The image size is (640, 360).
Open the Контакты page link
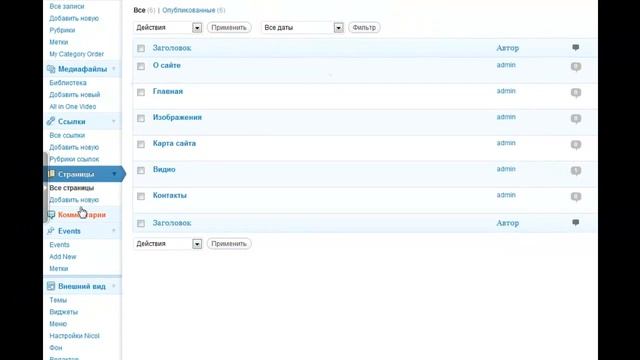pyautogui.click(x=169, y=196)
